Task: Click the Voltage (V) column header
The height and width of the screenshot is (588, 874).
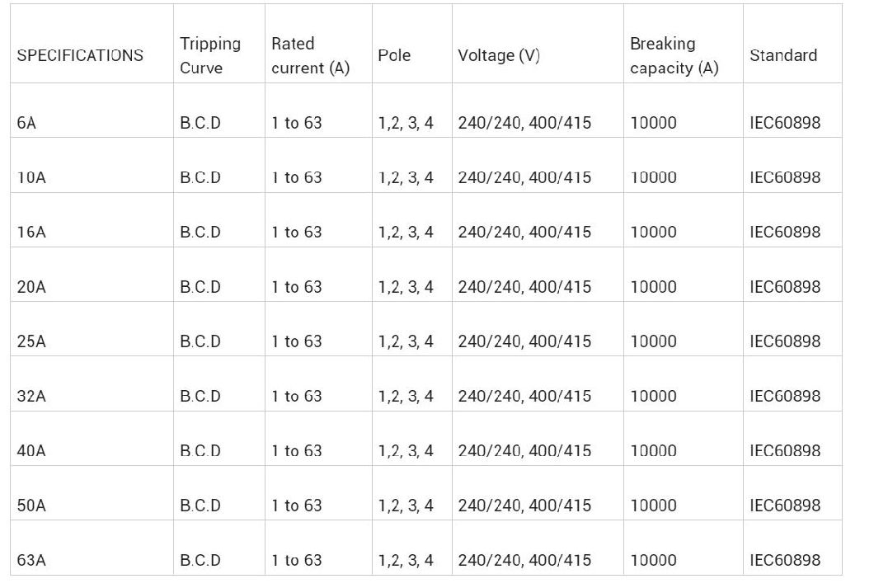Action: click(x=499, y=55)
